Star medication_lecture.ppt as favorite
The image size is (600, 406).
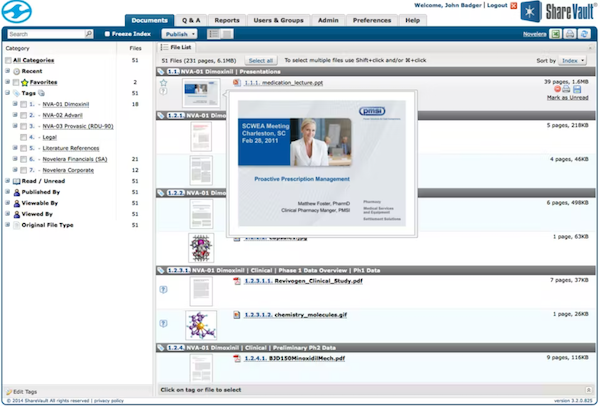[x=163, y=83]
